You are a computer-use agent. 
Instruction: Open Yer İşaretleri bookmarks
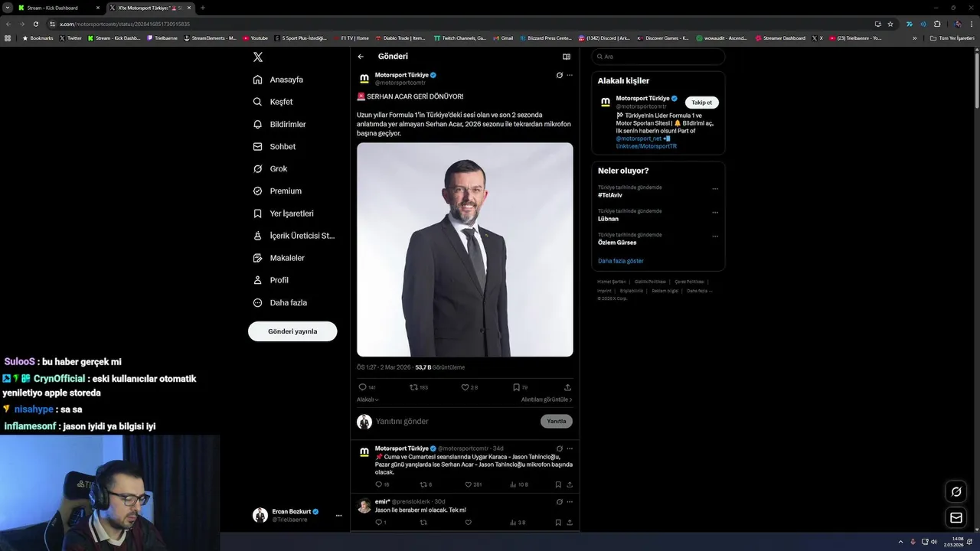pyautogui.click(x=283, y=214)
